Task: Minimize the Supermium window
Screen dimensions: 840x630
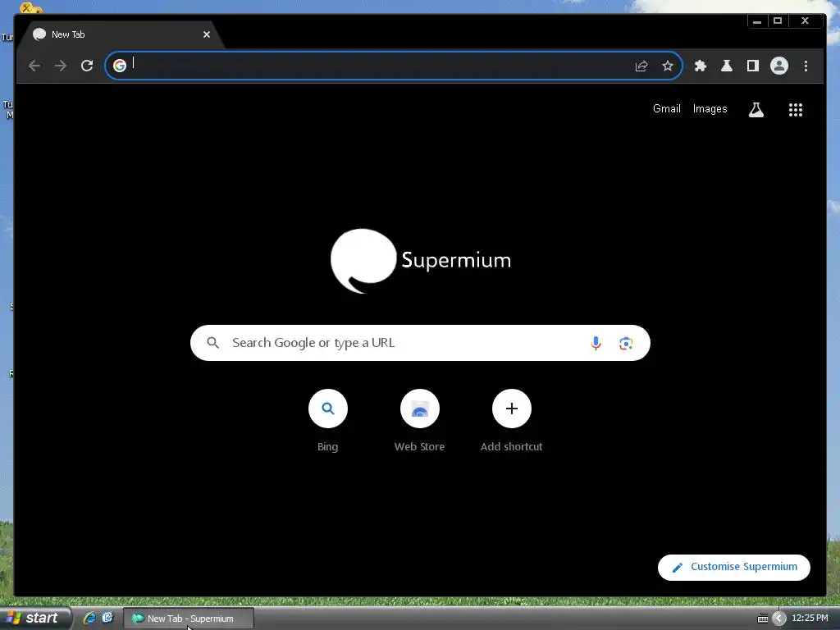Action: [x=757, y=21]
